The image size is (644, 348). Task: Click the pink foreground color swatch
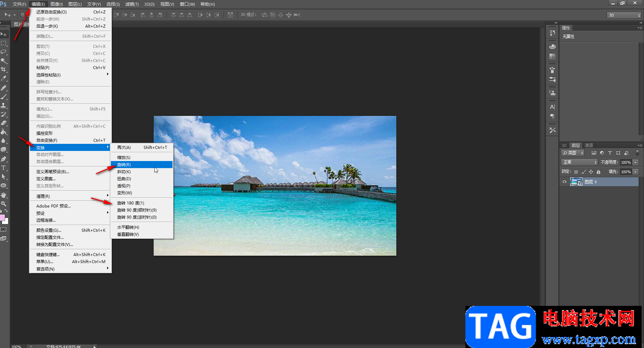(2, 218)
